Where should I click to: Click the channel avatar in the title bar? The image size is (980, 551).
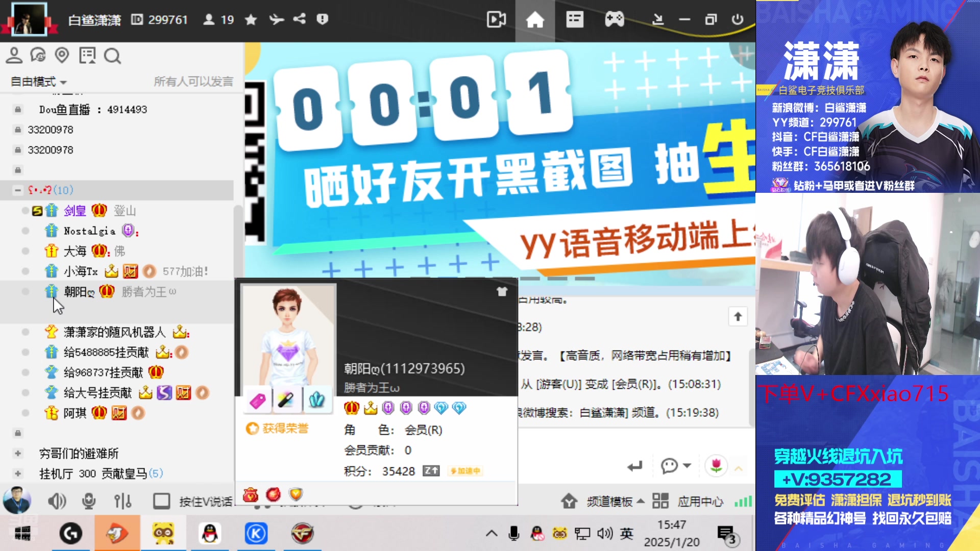(29, 19)
